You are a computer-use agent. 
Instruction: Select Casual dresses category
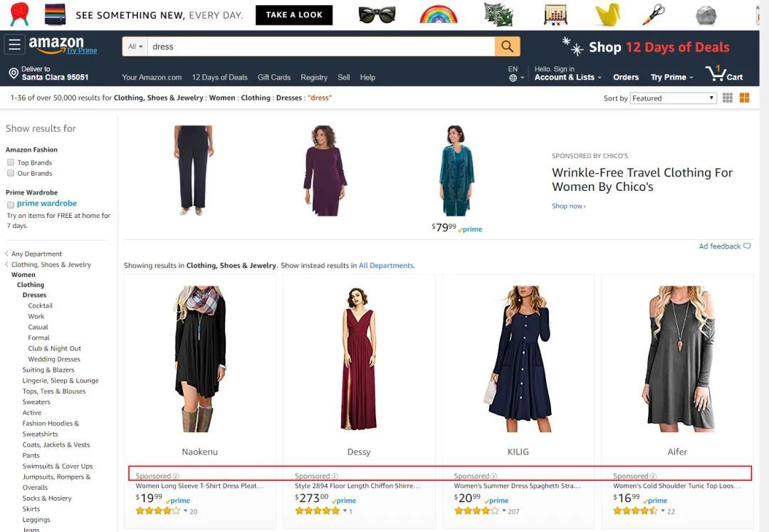pyautogui.click(x=38, y=327)
